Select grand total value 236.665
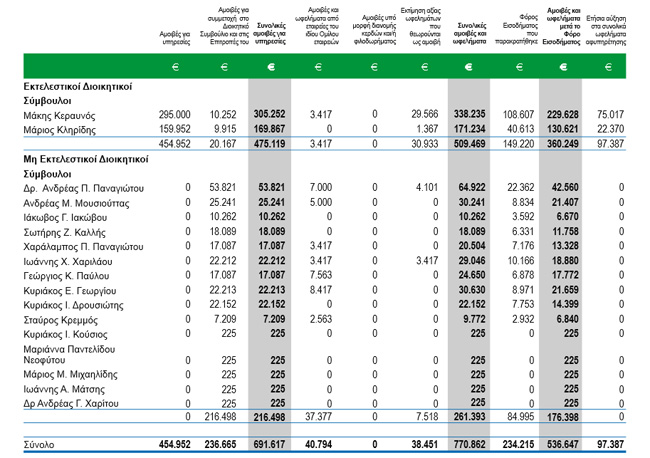The image size is (650, 458). click(220, 444)
